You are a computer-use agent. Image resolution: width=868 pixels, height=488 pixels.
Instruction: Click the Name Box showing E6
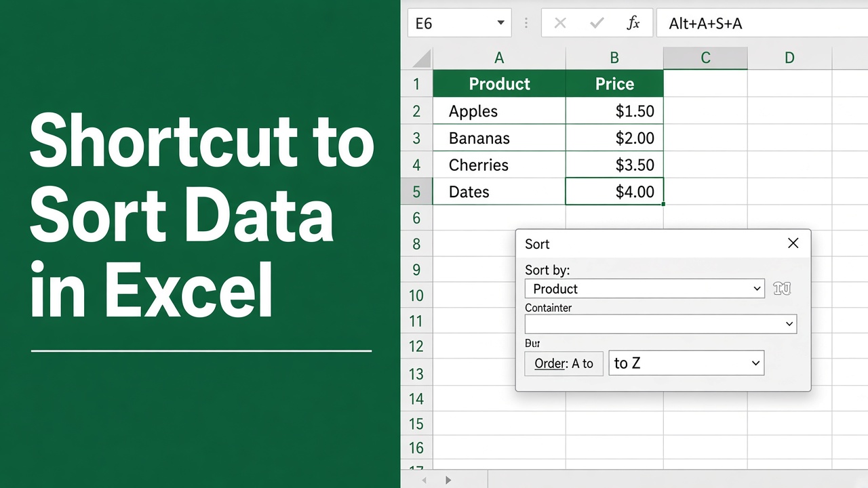460,23
